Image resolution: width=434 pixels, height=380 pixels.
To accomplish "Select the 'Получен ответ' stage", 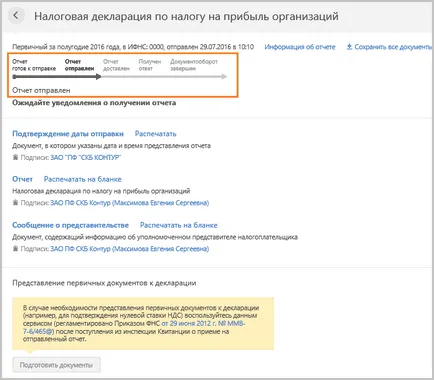I will pyautogui.click(x=150, y=65).
